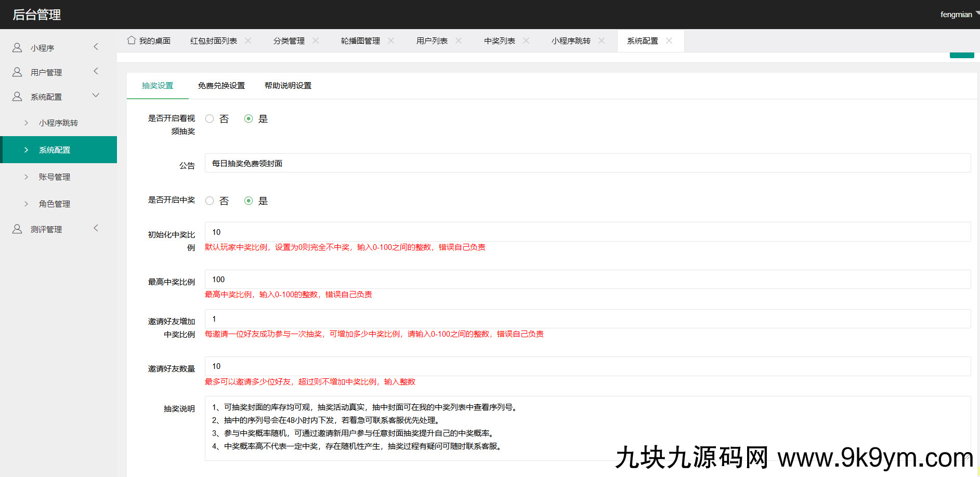Select 是 for 是否开启中奖

point(249,201)
